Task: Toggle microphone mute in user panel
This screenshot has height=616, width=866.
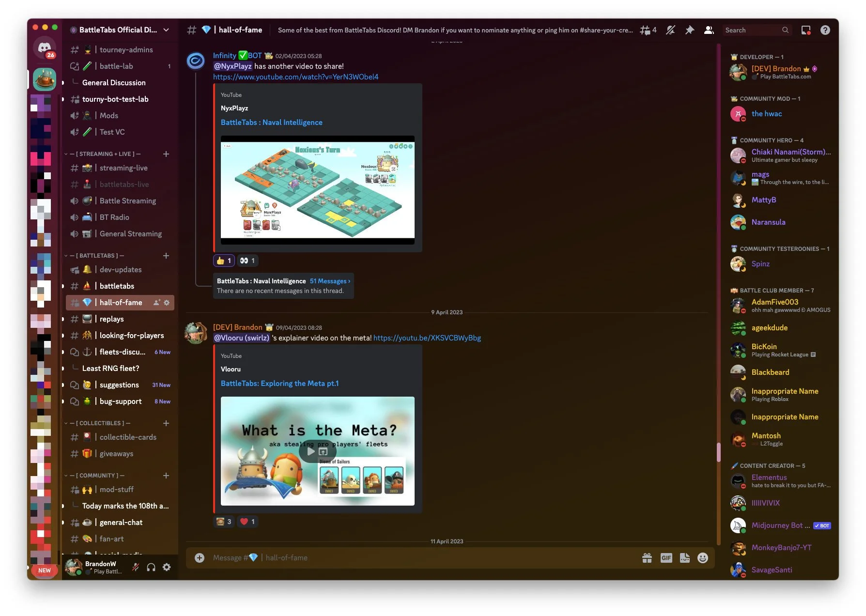Action: click(136, 567)
